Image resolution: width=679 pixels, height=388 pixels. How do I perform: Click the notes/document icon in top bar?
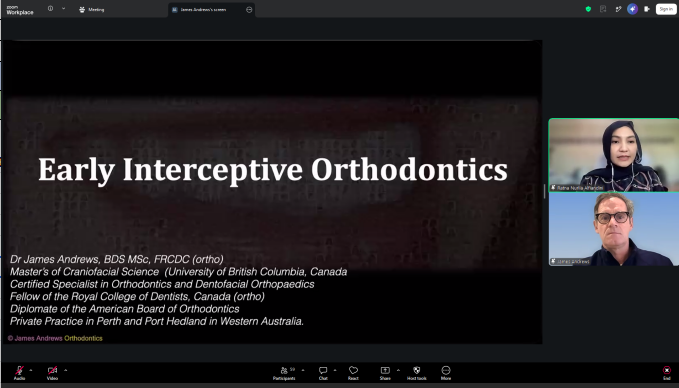[x=603, y=9]
